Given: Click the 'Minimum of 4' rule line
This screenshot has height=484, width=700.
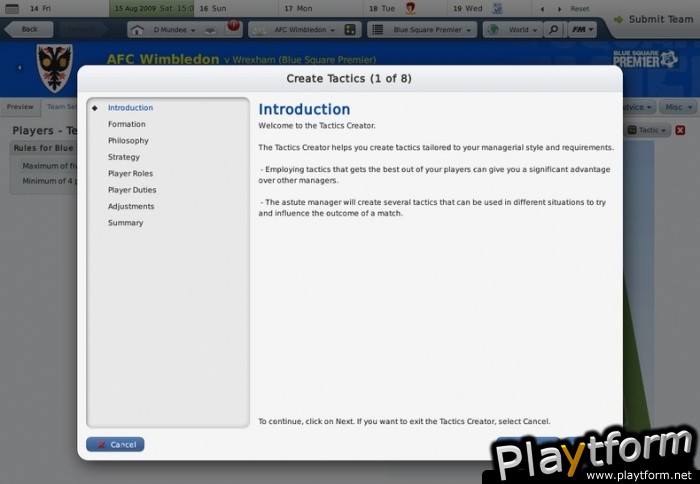Looking at the screenshot, I should [50, 181].
